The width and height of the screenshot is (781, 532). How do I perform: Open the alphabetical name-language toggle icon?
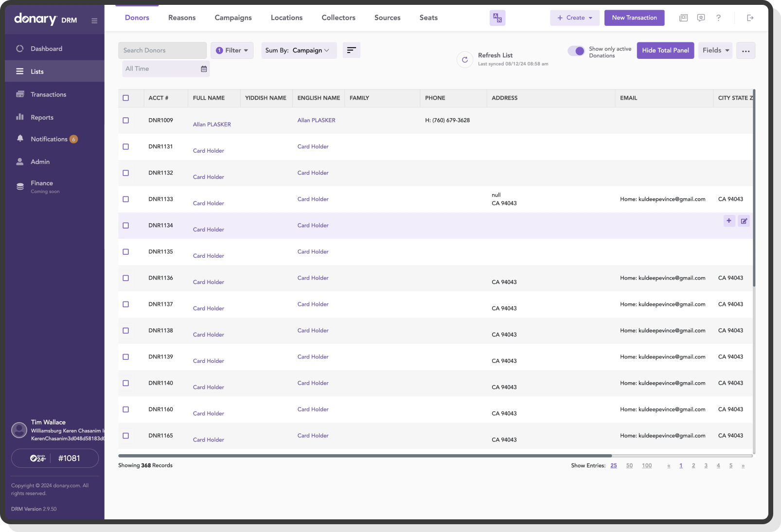point(497,18)
